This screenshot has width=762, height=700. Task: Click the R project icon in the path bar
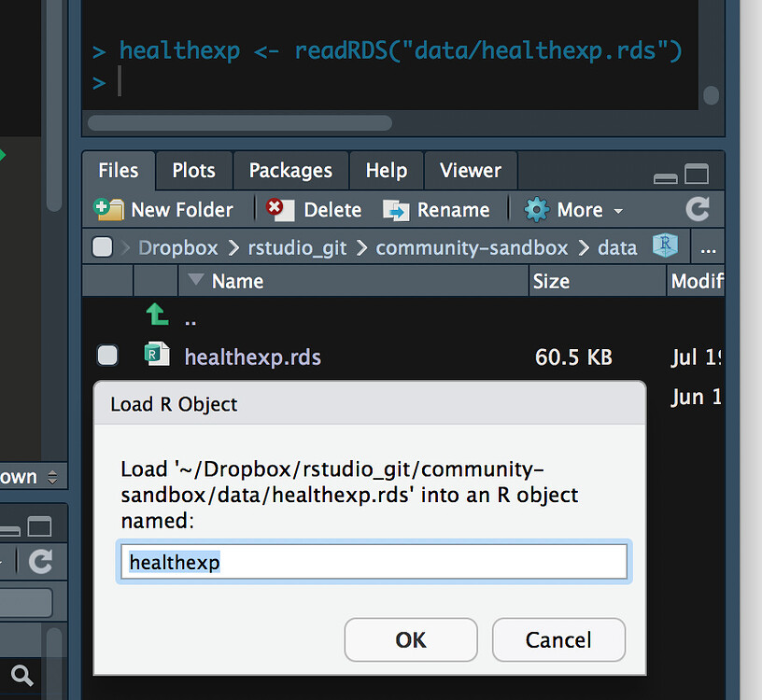[x=665, y=246]
